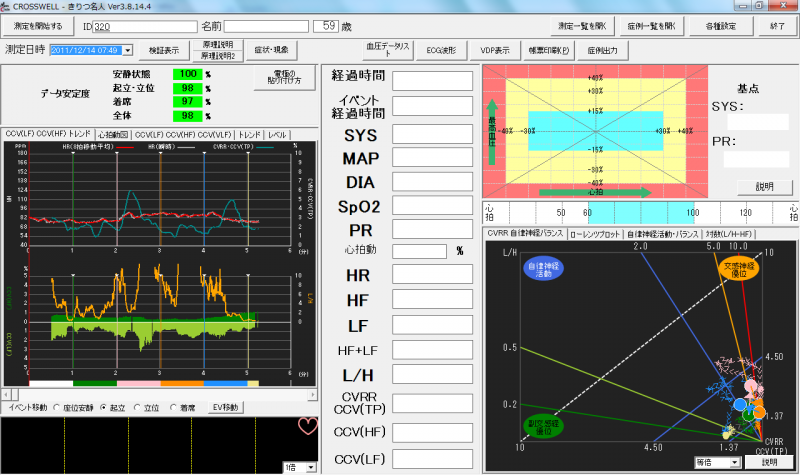Open the 測定日時 date dropdown
800x475 pixels.
126,50
